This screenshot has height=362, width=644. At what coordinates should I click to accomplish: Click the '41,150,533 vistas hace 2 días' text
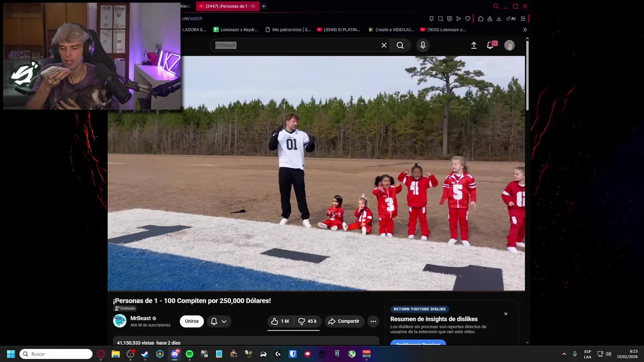[x=148, y=343]
